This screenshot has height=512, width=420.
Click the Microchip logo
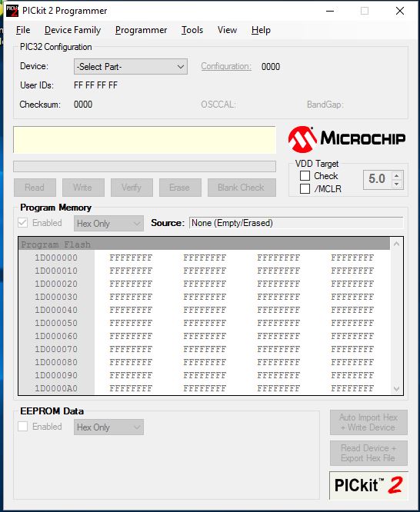pyautogui.click(x=347, y=139)
